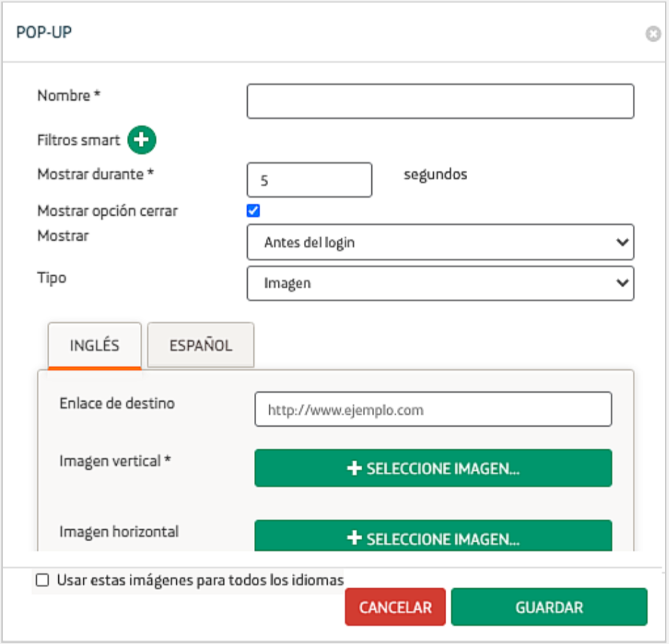Click the Enlace de destino URL field
669x644 pixels.
pos(433,409)
